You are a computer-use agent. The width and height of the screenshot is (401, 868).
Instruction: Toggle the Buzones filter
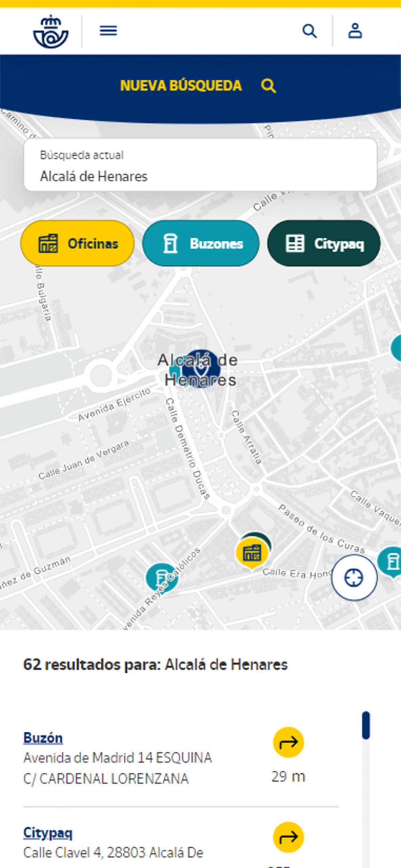[x=201, y=243]
